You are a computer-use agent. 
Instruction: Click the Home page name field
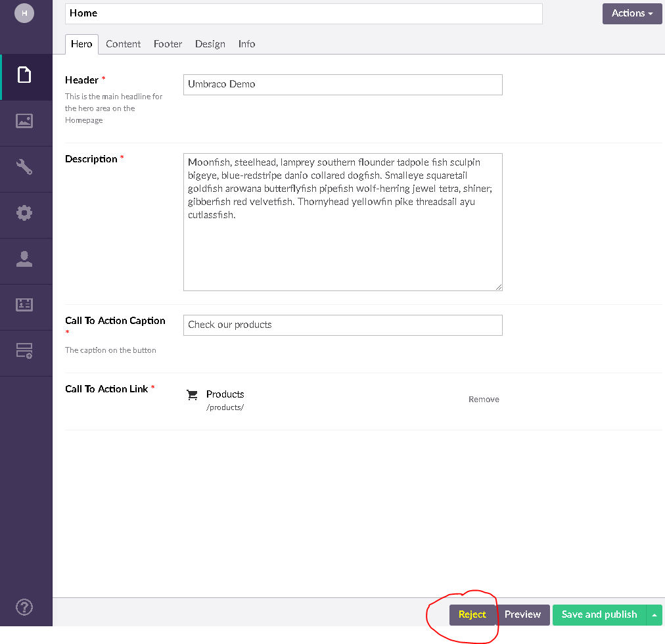304,14
